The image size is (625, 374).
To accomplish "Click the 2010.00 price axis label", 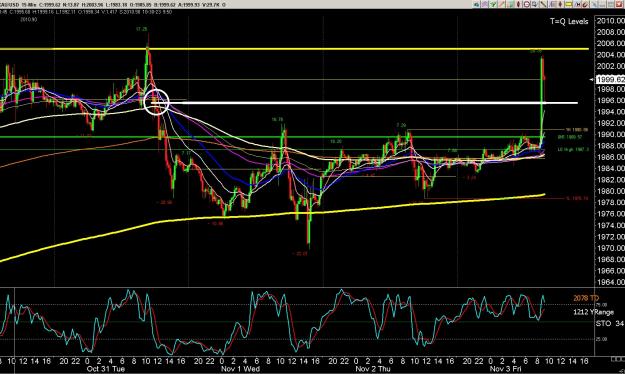I will point(610,21).
